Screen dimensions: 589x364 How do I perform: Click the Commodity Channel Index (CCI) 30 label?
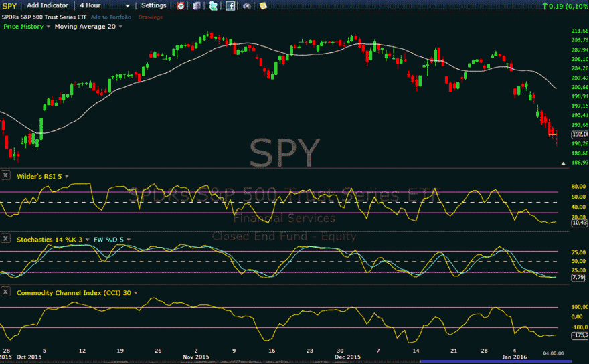[x=74, y=292]
